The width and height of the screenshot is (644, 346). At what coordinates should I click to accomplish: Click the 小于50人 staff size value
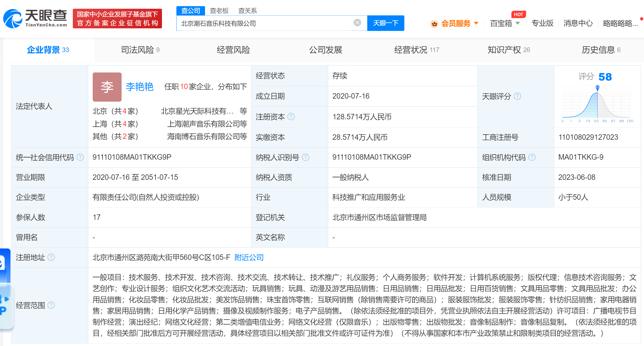click(573, 197)
